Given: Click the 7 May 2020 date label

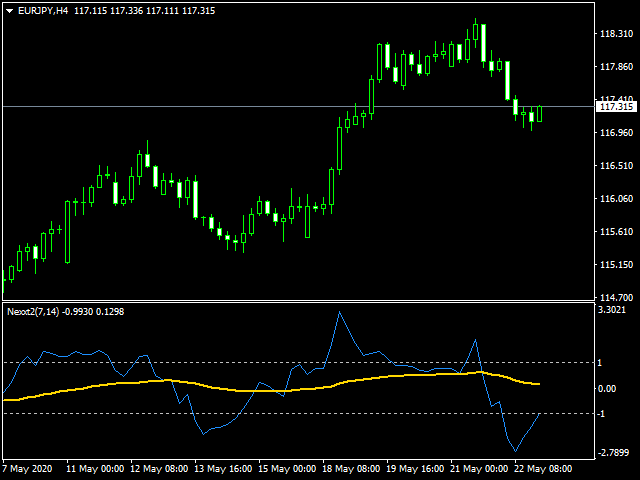Looking at the screenshot, I should [x=27, y=469].
